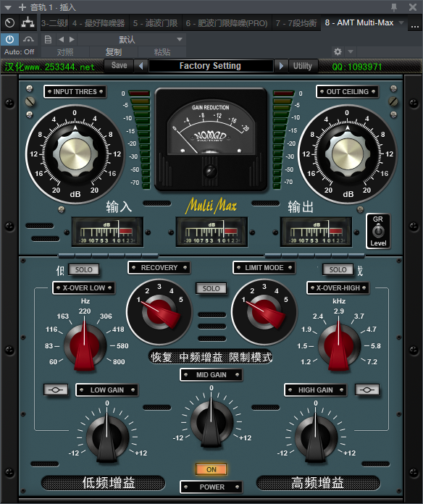
Task: Toggle the orange ON power switch
Action: coord(211,470)
